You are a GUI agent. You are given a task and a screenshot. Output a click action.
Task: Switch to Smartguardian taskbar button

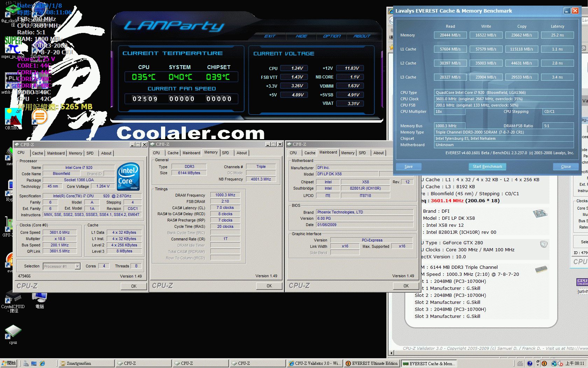click(86, 363)
